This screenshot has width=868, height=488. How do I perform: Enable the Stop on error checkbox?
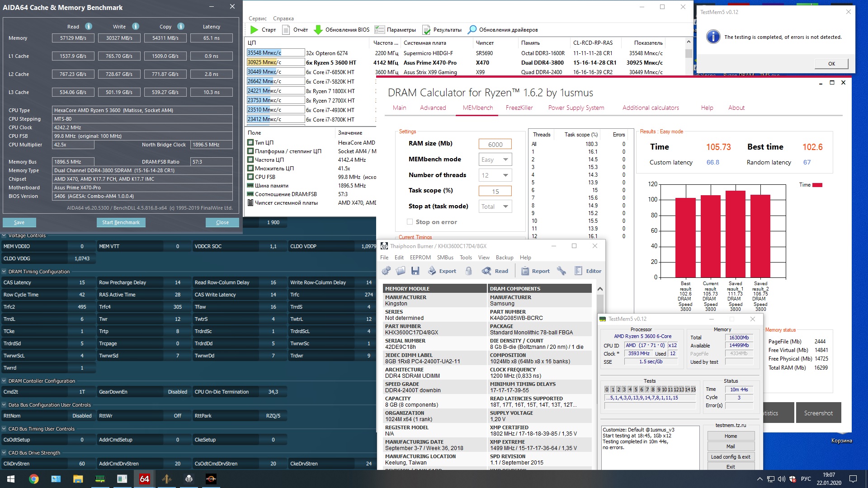[410, 222]
